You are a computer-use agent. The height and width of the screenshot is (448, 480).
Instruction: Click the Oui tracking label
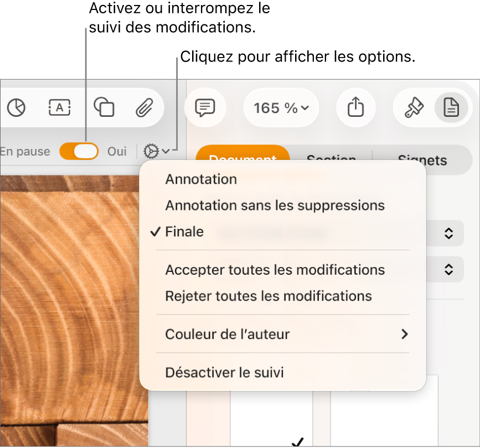(117, 152)
